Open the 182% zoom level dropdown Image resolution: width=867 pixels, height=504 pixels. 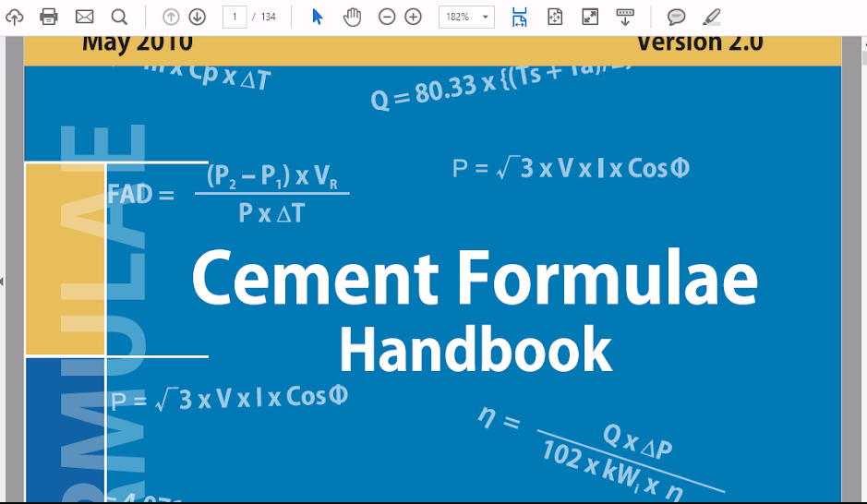coord(466,17)
